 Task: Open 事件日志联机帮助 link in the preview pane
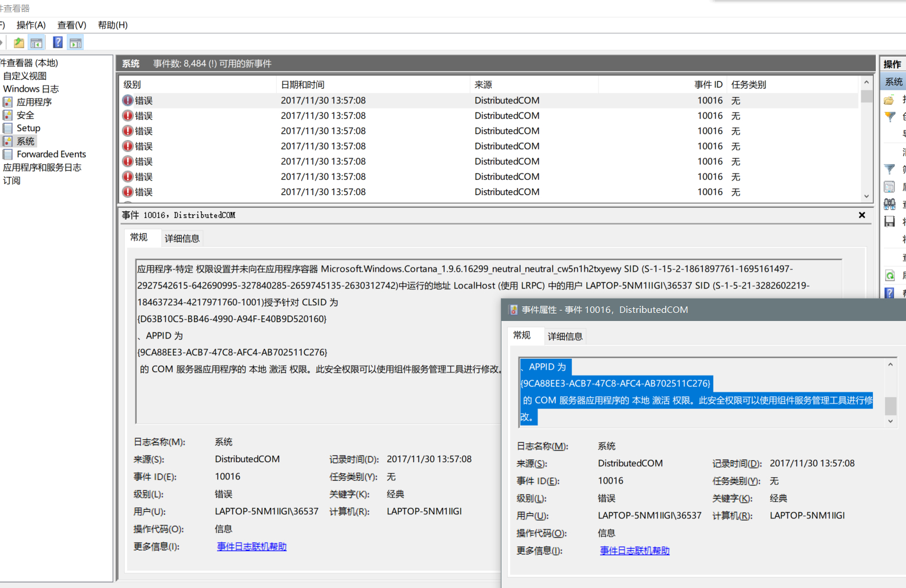tap(252, 547)
